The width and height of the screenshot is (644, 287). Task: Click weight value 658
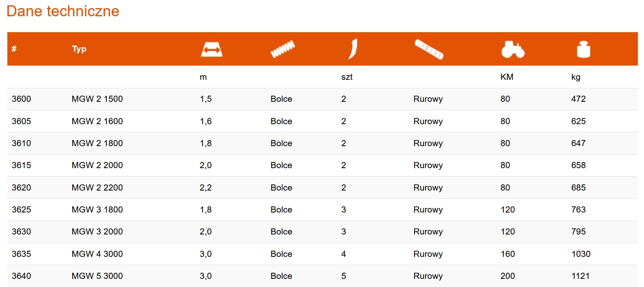[578, 165]
